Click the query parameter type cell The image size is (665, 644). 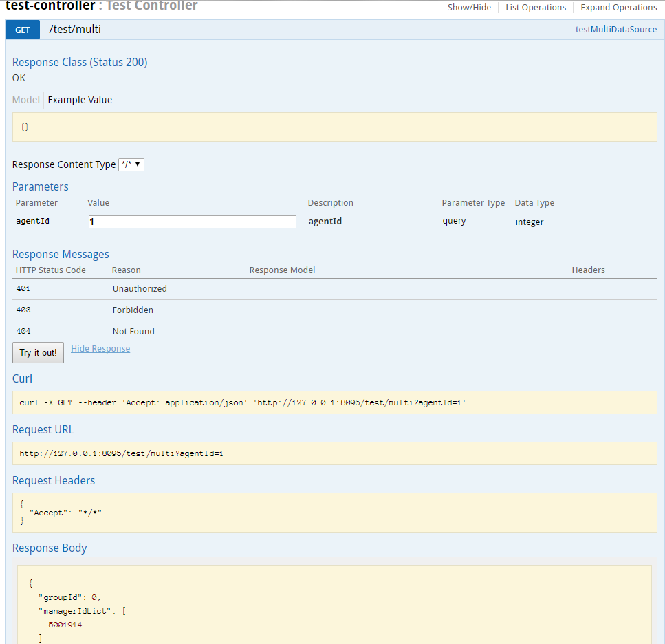(454, 221)
